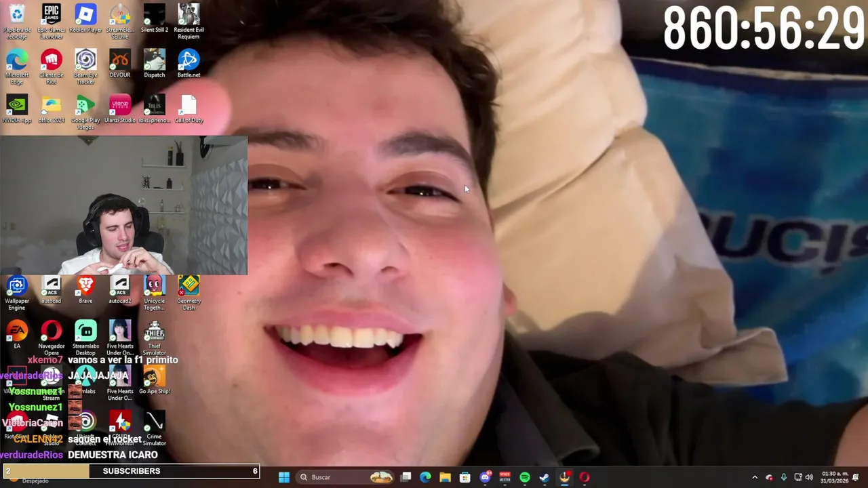
Task: Click the chat message "saquen el rocket"
Action: (x=104, y=439)
